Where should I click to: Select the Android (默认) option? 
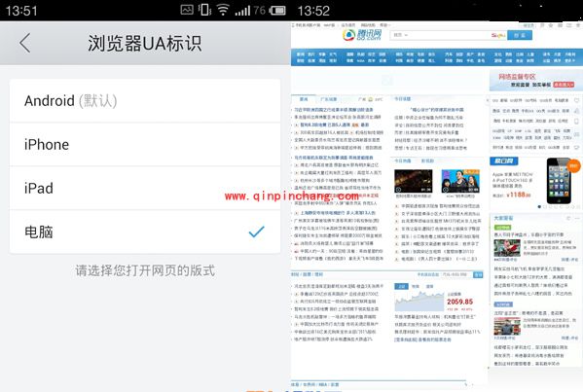(x=145, y=101)
